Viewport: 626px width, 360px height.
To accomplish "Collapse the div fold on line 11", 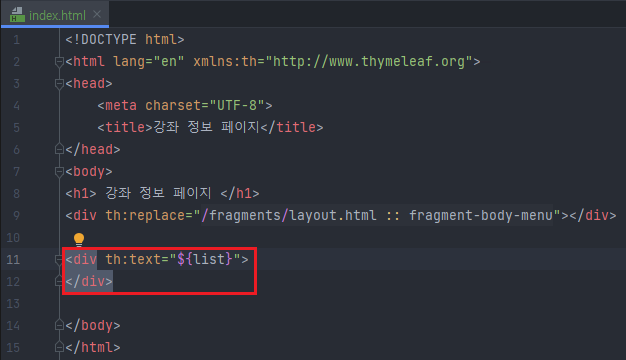I will coord(59,259).
